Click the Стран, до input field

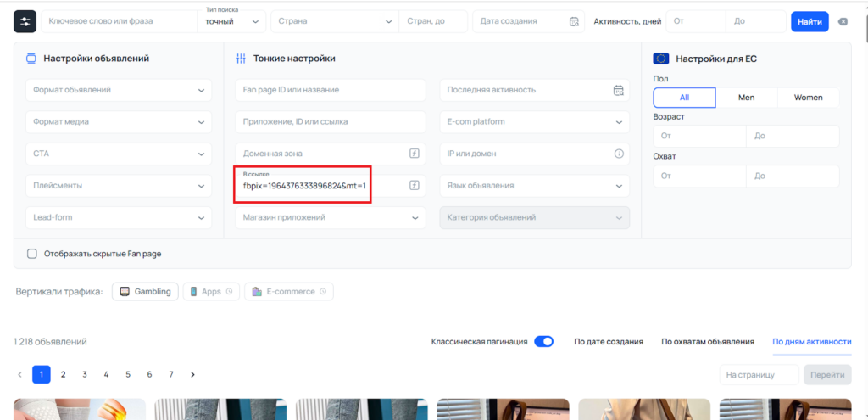(433, 21)
